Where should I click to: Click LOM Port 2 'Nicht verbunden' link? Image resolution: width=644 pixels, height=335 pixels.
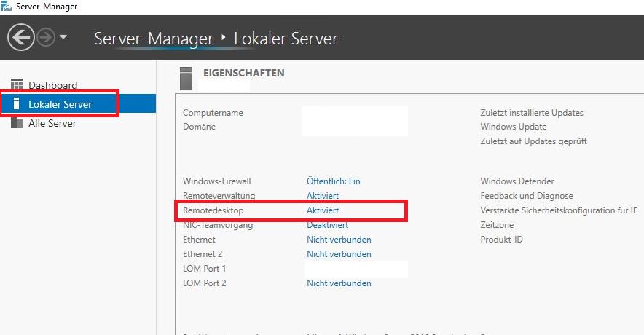point(339,283)
